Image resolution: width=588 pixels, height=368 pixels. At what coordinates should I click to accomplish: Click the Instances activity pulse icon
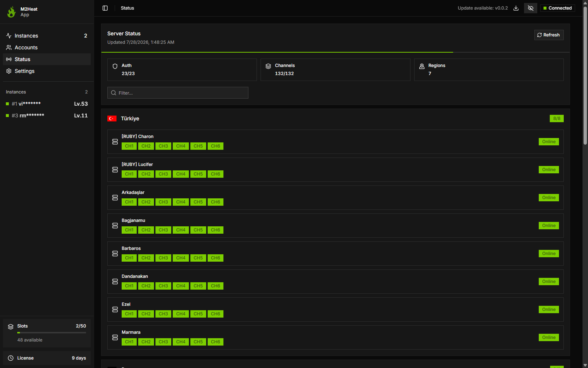(x=9, y=36)
